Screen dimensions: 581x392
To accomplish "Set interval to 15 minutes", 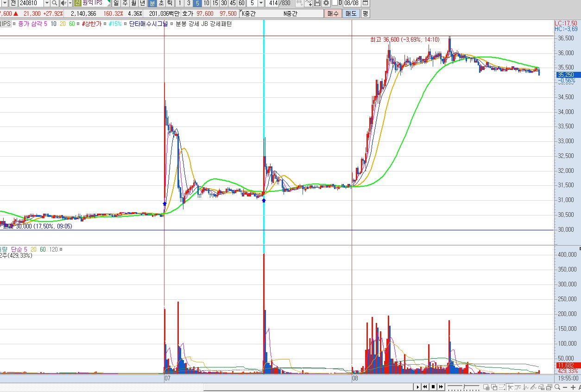I will [x=215, y=3].
